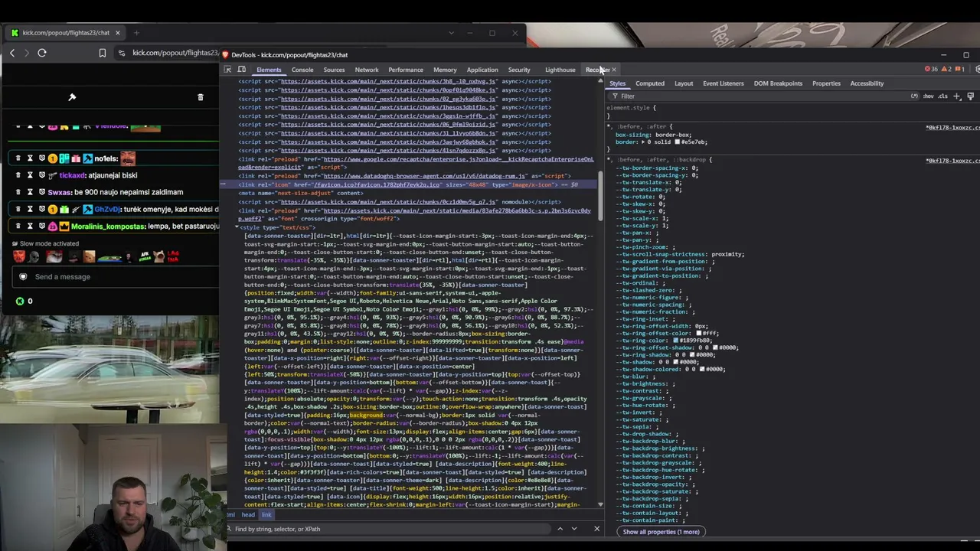The height and width of the screenshot is (551, 980).
Task: Bookmark the current page
Action: click(x=102, y=53)
